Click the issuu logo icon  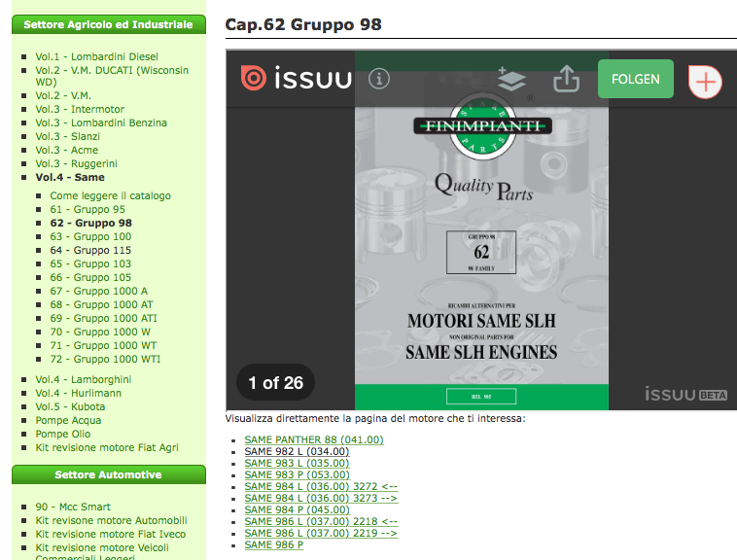[x=254, y=79]
